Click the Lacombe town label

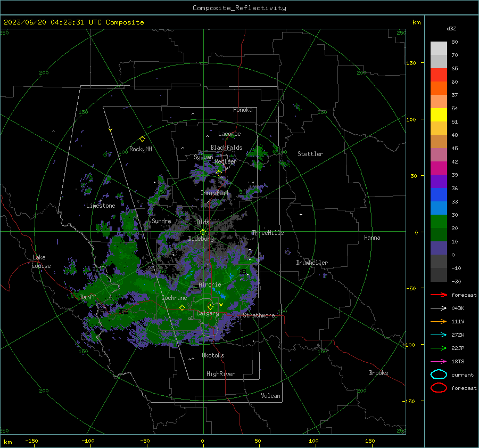coord(229,134)
